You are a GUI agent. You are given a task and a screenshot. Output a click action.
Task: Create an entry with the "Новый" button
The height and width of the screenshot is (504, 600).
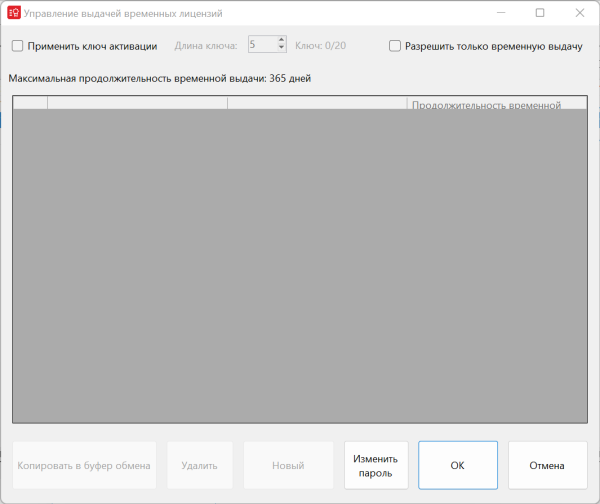pyautogui.click(x=288, y=465)
